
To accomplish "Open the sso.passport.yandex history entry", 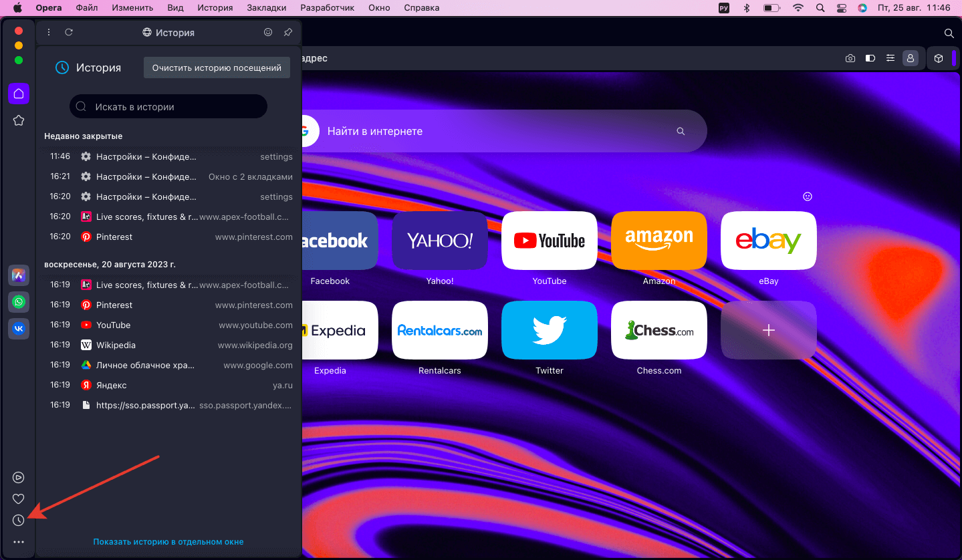I will point(170,405).
